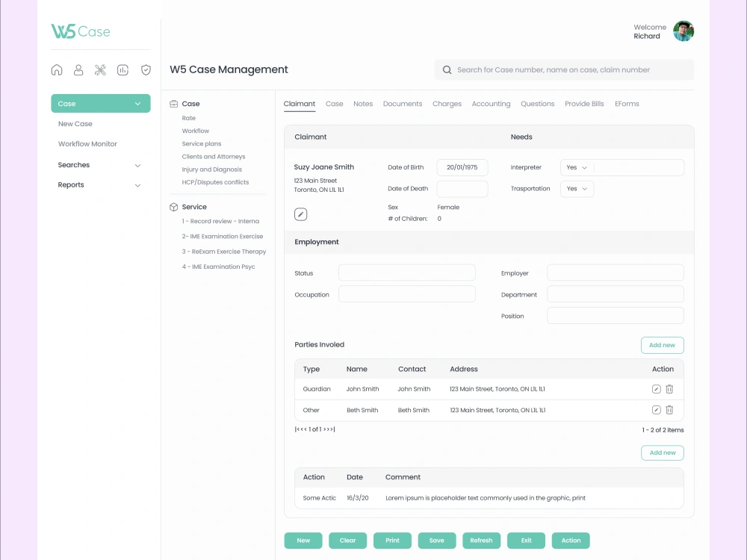Click the analytics chart icon in the sidebar
The image size is (747, 560).
coord(123,69)
